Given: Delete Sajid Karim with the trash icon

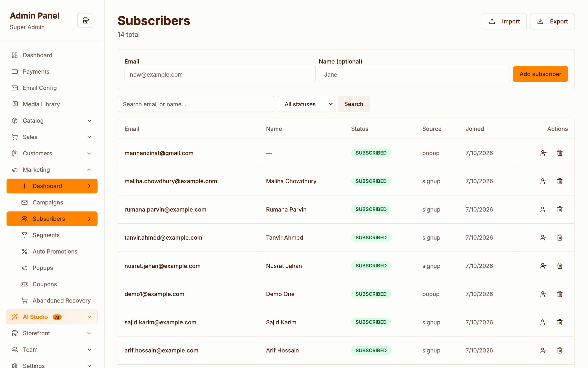Looking at the screenshot, I should tap(560, 322).
